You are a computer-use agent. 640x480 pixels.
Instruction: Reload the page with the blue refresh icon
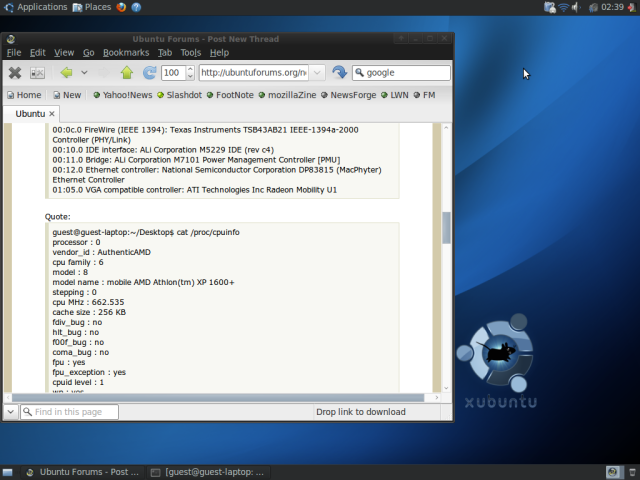click(149, 73)
